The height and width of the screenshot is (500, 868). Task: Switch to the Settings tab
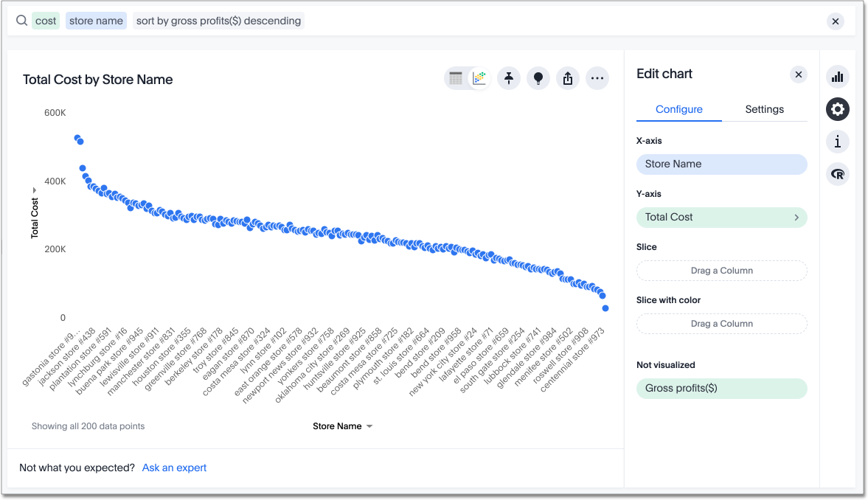click(x=764, y=109)
